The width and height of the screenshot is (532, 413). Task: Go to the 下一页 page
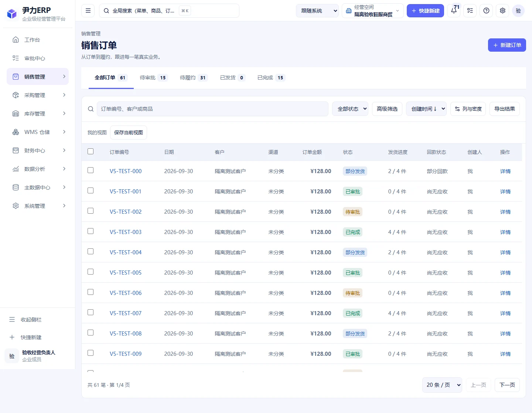pyautogui.click(x=507, y=385)
